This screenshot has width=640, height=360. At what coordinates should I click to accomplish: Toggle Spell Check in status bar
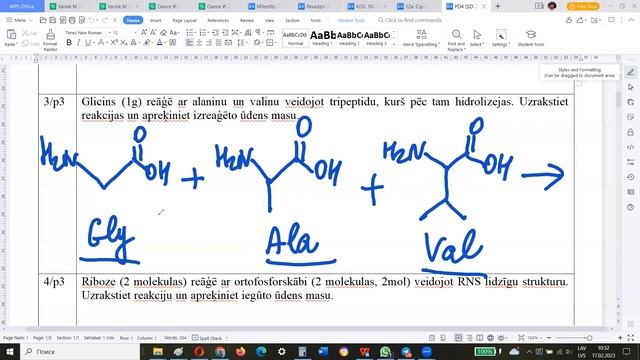[208, 338]
